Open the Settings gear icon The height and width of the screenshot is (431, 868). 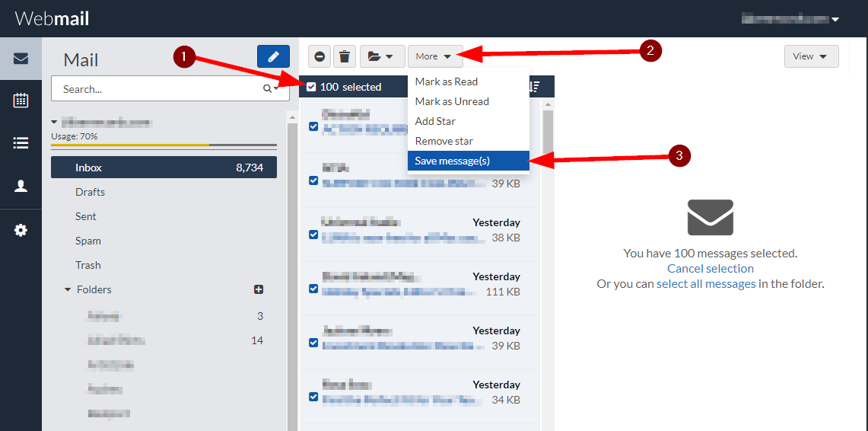point(21,230)
